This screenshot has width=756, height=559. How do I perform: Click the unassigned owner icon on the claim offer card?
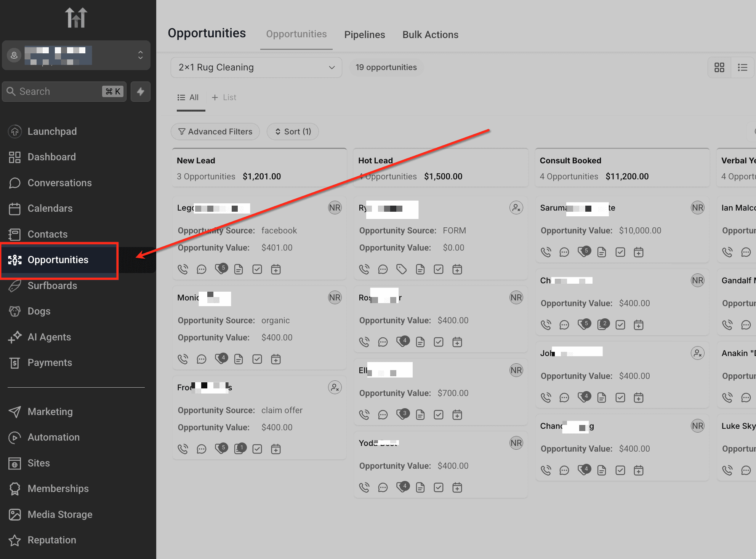[335, 387]
